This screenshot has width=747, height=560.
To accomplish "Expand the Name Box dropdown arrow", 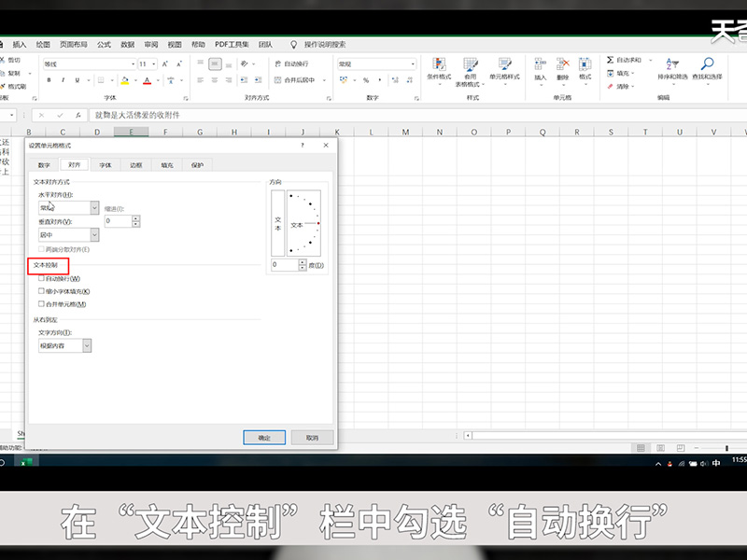I will coord(12,115).
